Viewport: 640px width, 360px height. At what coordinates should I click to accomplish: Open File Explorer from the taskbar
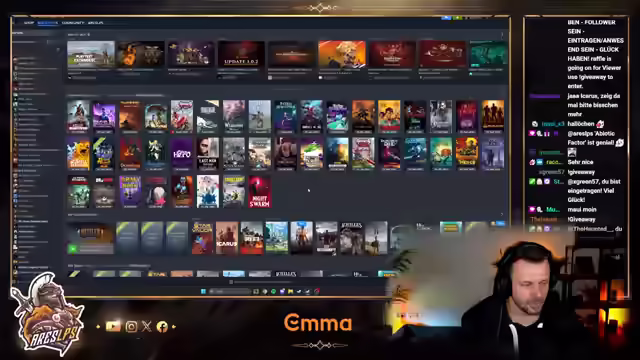(291, 291)
